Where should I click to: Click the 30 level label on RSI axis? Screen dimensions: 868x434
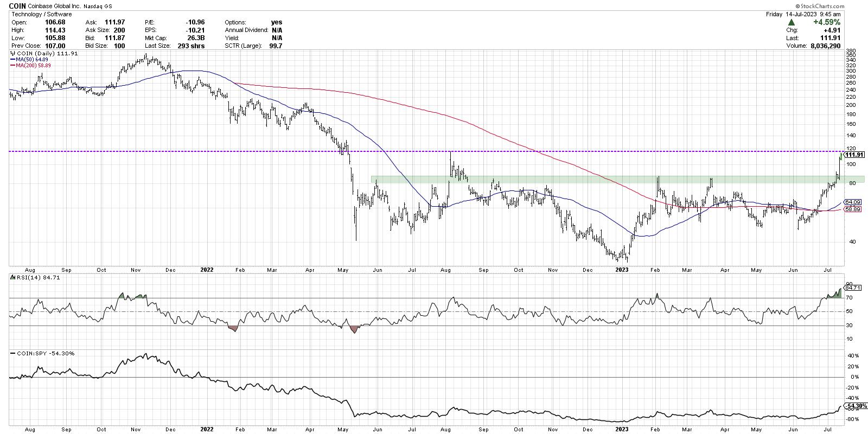coord(848,325)
